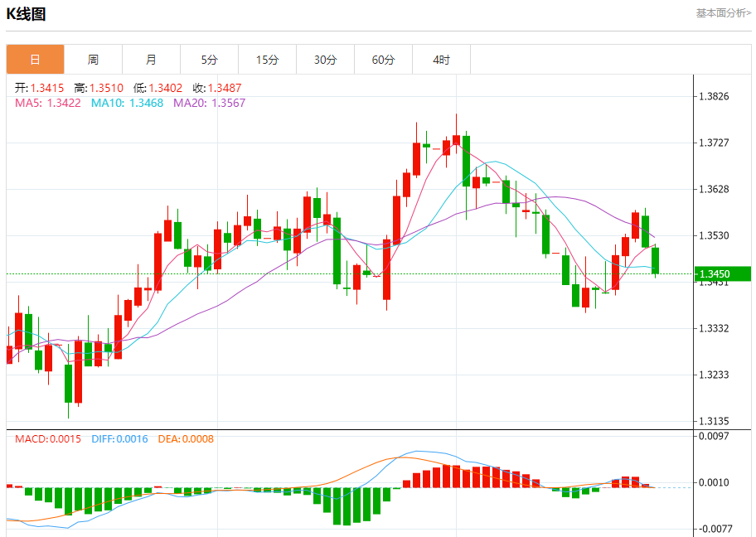This screenshot has width=756, height=537.
Task: Select the 日 daily chart tab
Action: click(35, 60)
